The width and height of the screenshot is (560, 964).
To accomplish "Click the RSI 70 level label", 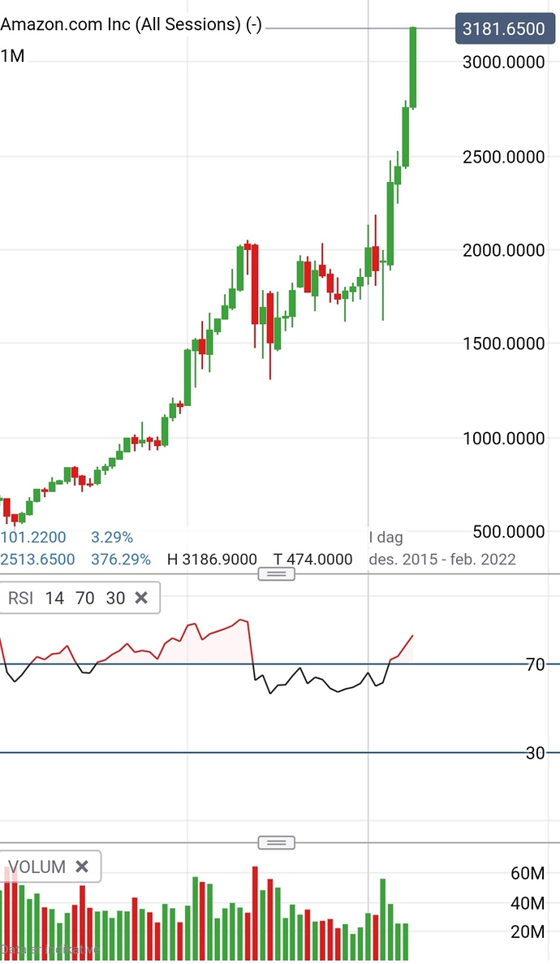I will coord(536,664).
